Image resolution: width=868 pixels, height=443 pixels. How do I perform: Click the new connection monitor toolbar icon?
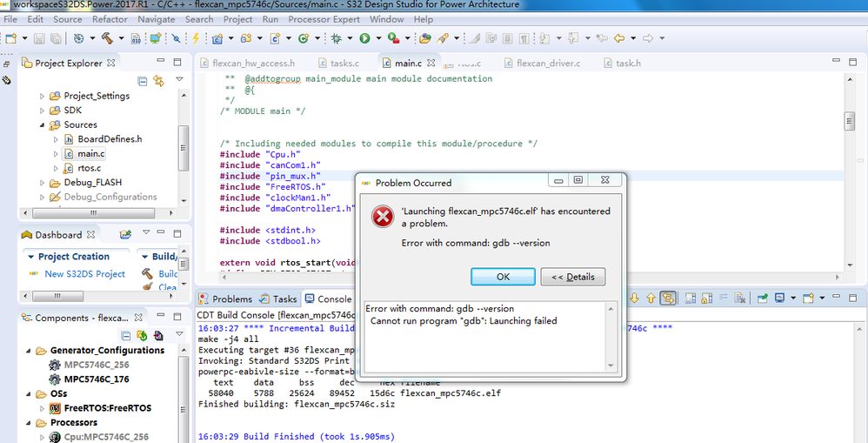point(156,38)
